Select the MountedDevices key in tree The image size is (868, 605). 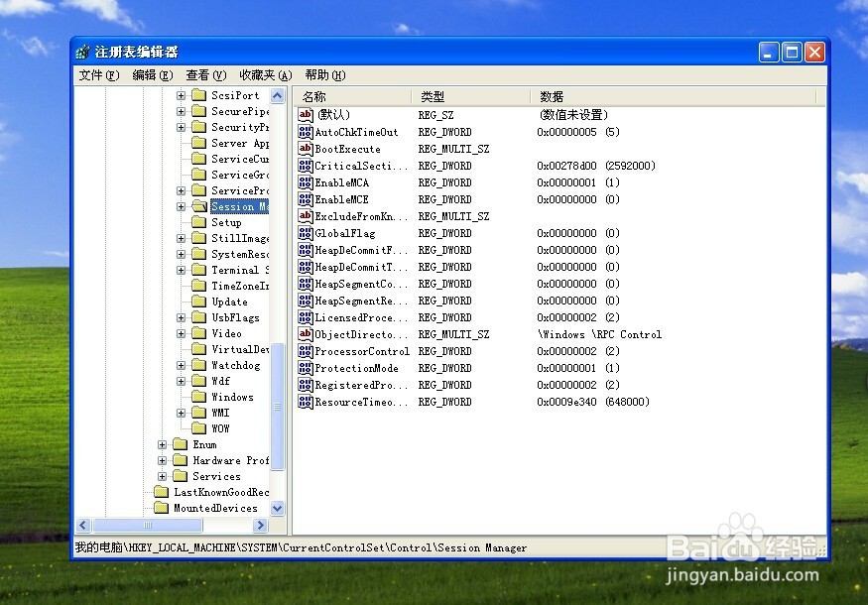[215, 508]
